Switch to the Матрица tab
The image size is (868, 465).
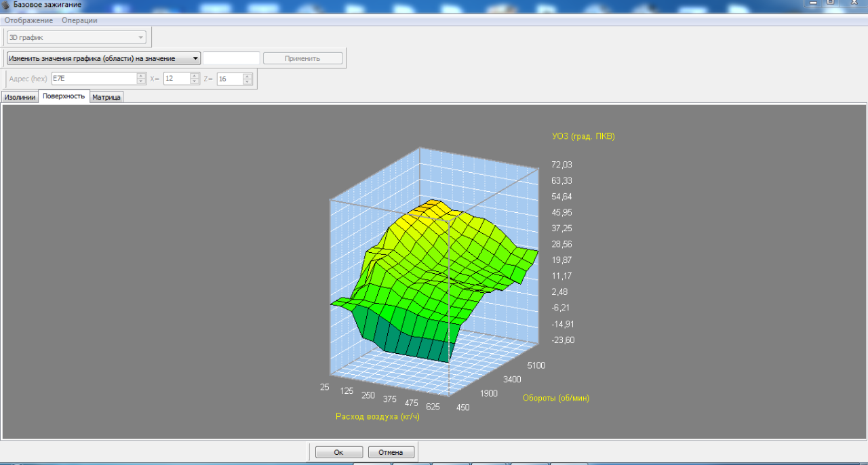click(x=106, y=97)
